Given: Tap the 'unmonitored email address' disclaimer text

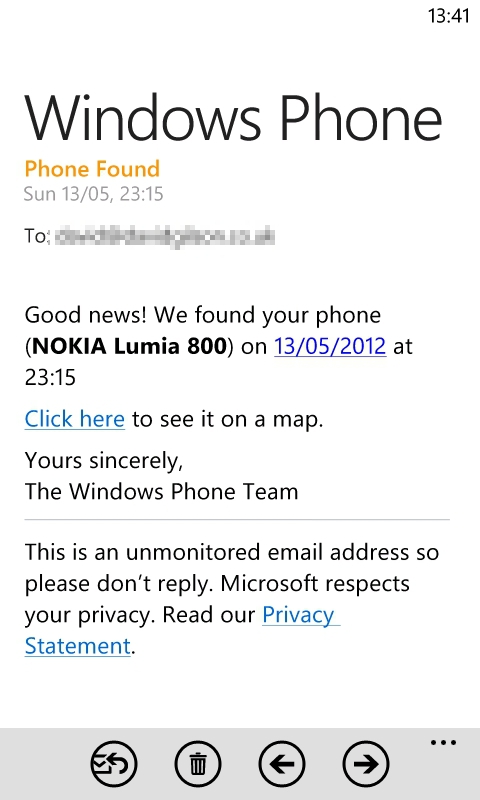Looking at the screenshot, I should (267, 552).
